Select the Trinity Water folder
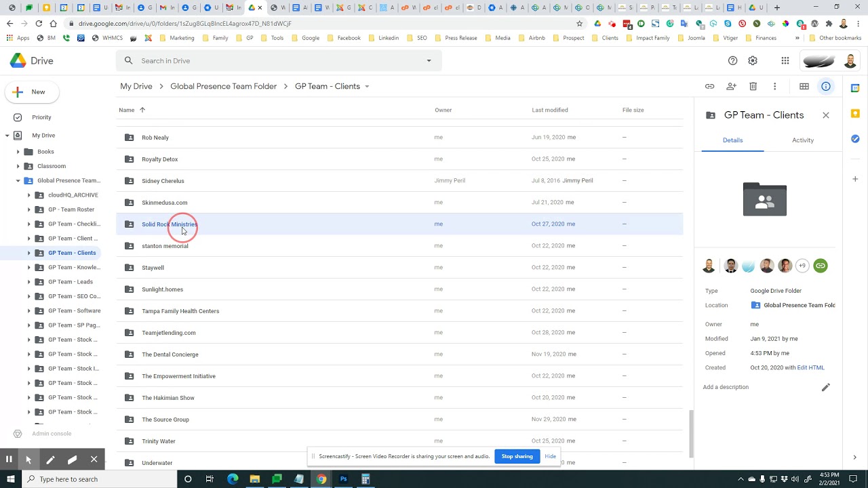This screenshot has width=868, height=488. point(399,441)
